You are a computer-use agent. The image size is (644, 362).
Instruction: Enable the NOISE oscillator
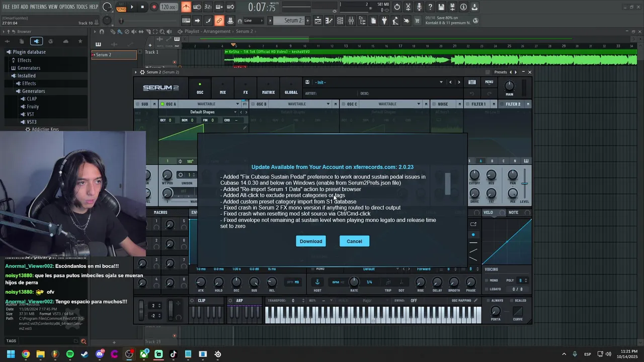point(434,104)
